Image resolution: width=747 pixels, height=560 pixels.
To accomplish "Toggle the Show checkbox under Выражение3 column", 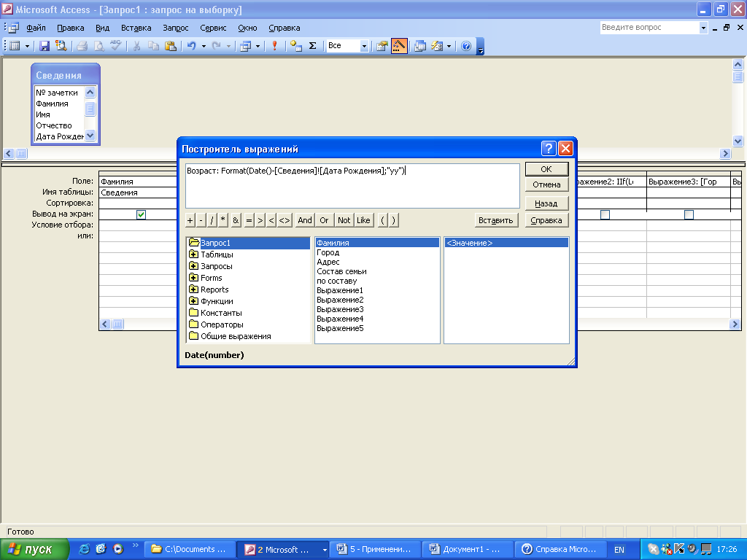I will (689, 215).
